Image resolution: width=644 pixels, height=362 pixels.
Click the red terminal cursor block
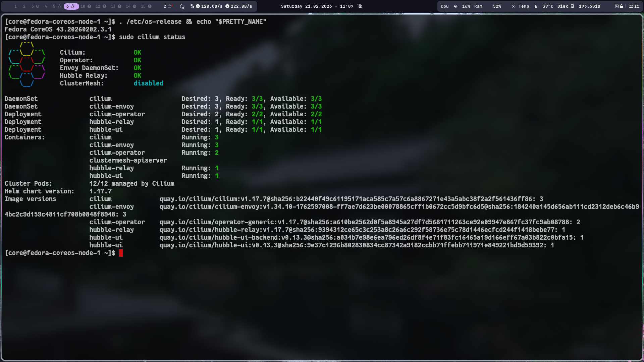click(x=121, y=253)
